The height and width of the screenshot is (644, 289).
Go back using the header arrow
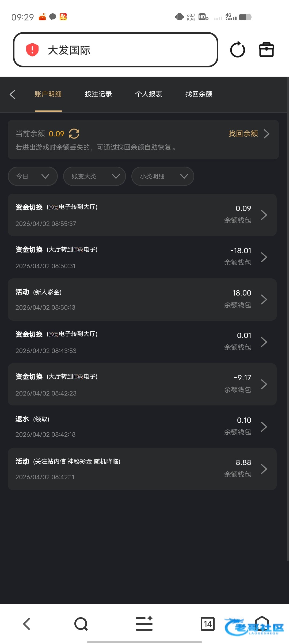click(13, 94)
